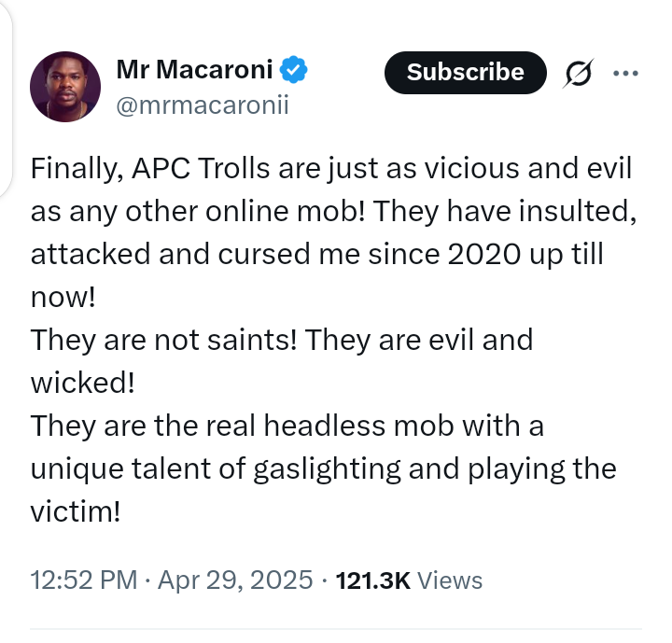Viewport: 672px width, 643px height.
Task: Open the @mrmacaronii handle link
Action: click(202, 105)
